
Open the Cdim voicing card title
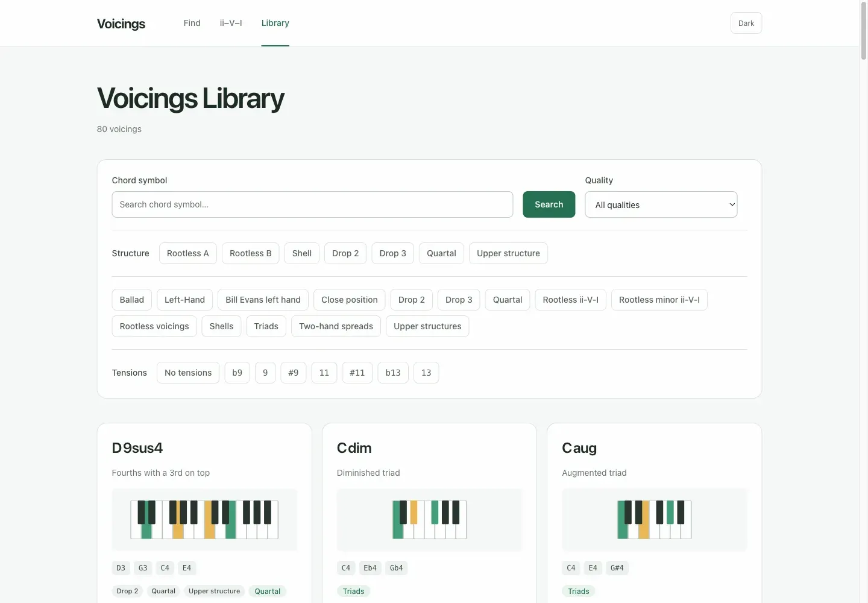coord(354,448)
